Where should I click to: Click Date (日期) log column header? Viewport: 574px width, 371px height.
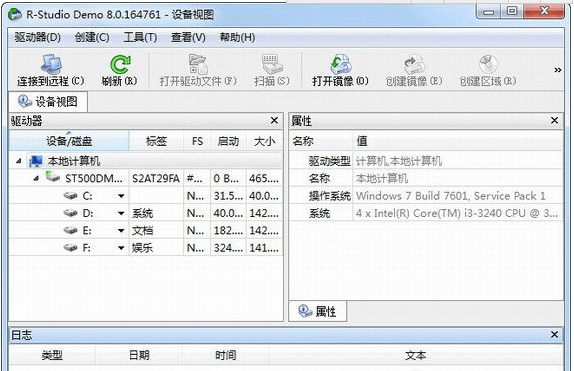[139, 355]
